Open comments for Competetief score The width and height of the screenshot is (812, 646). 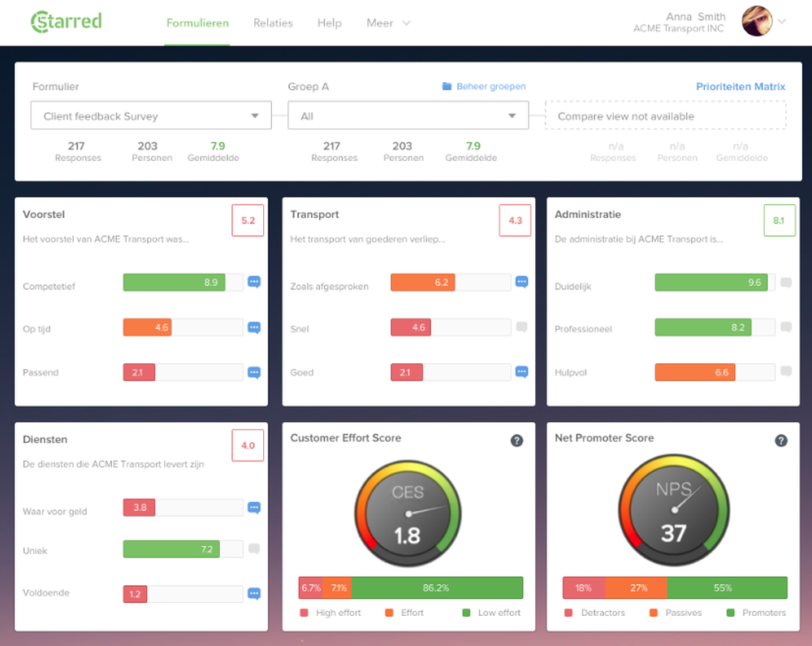point(253,282)
